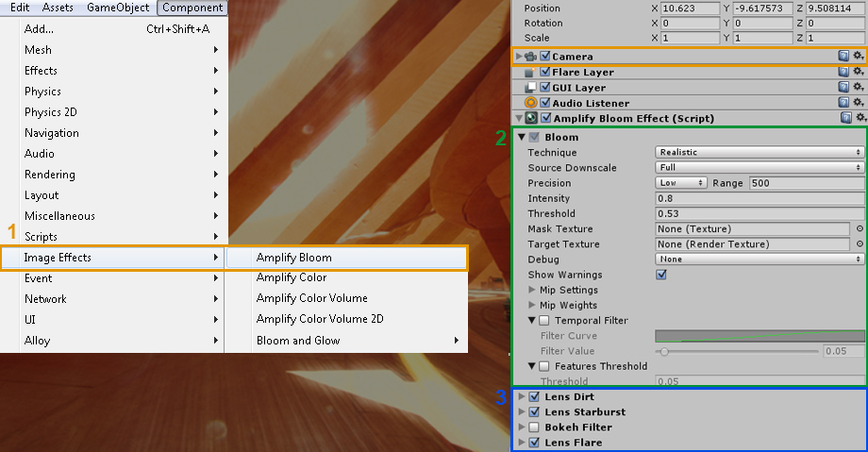Open the Assets menu

coord(58,8)
